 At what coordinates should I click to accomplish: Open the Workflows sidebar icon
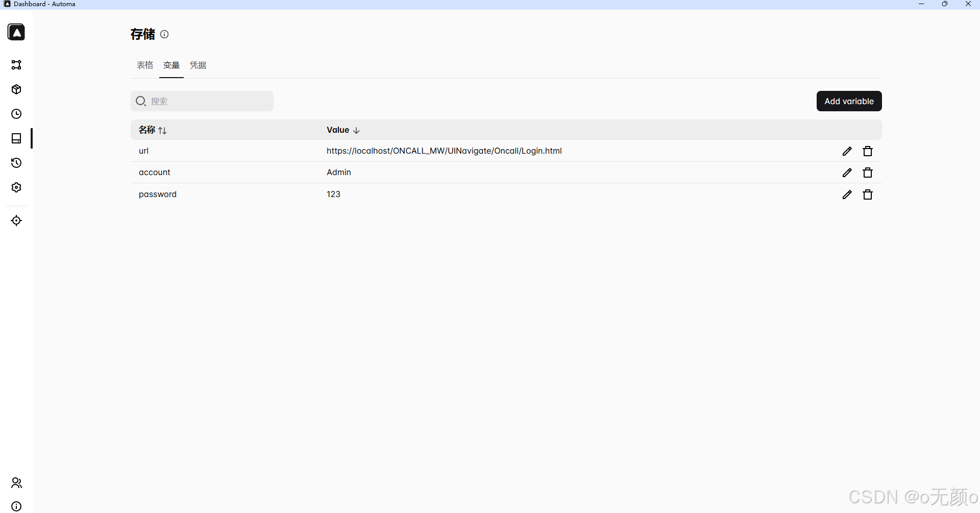[x=16, y=65]
